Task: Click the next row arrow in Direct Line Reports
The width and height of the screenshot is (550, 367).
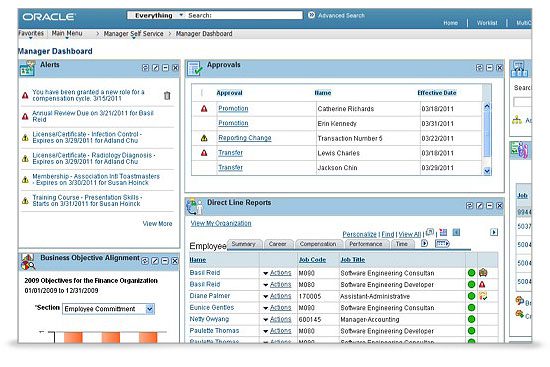Action: [494, 232]
